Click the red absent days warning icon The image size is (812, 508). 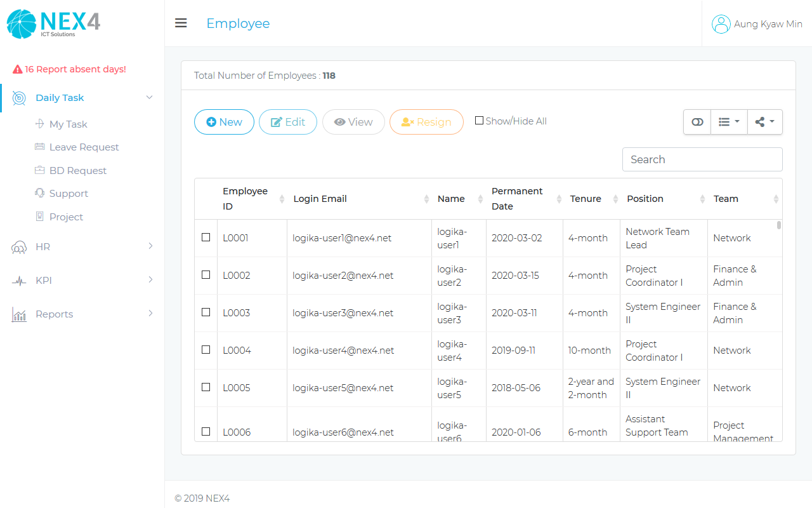click(18, 69)
